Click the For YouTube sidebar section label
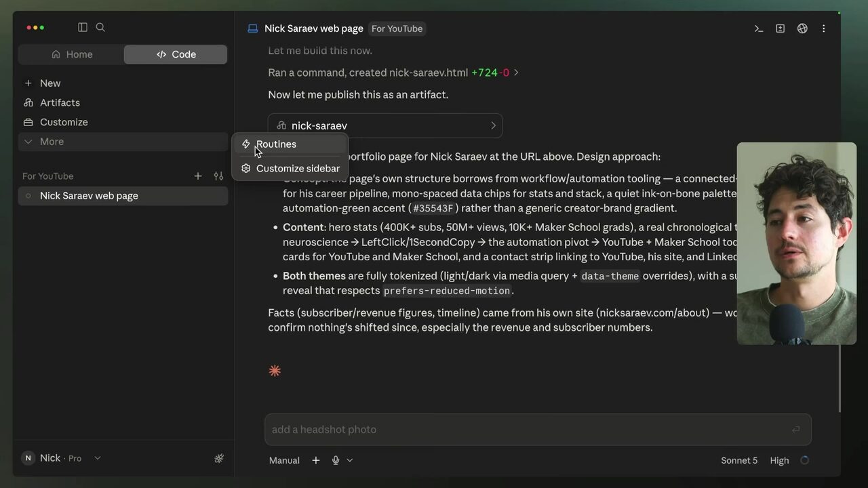868x488 pixels. pos(48,176)
